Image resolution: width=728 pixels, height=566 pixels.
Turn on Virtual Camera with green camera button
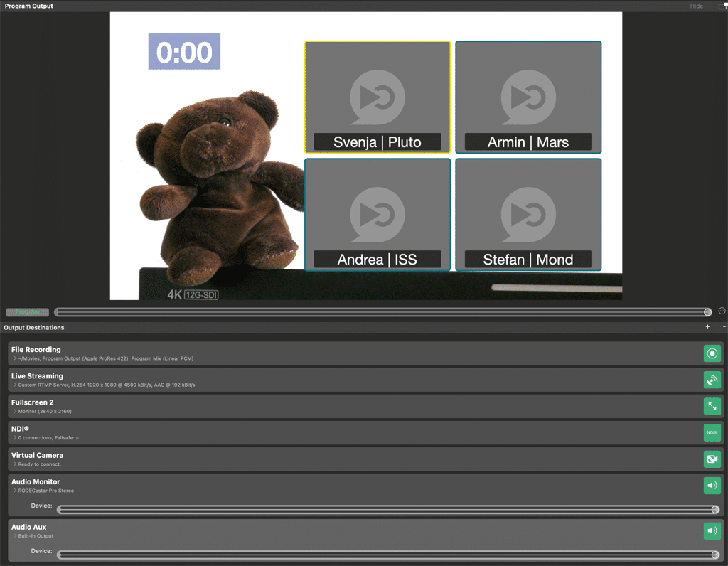coord(712,459)
